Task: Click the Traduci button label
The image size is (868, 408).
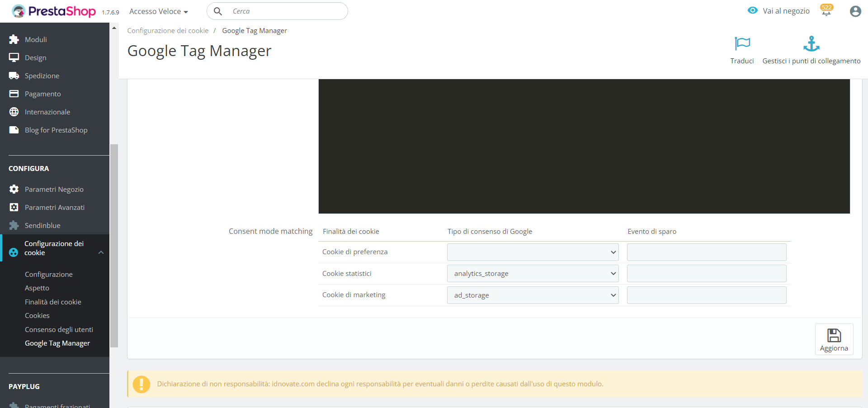Action: [x=742, y=61]
